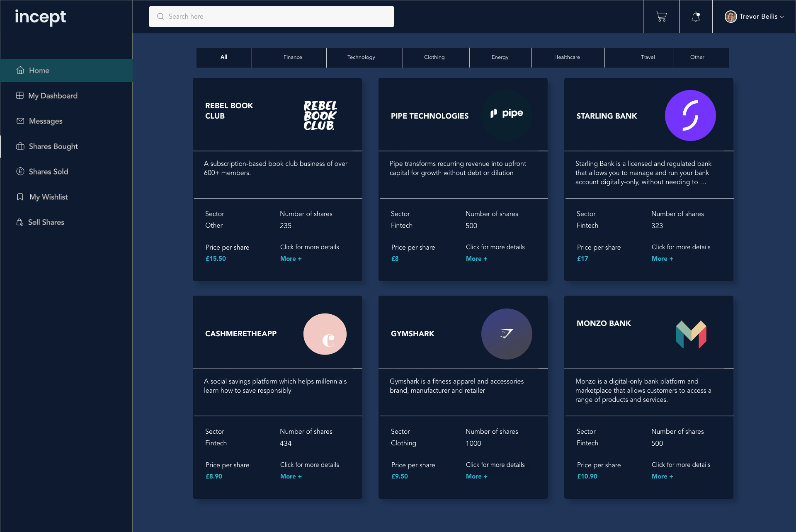Click More + on Rebel Book Club

(291, 259)
